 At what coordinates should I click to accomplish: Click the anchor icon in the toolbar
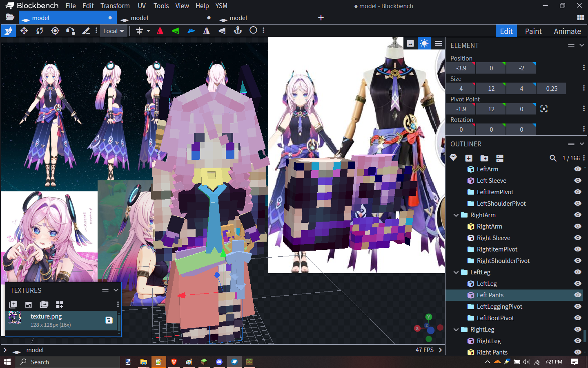238,30
